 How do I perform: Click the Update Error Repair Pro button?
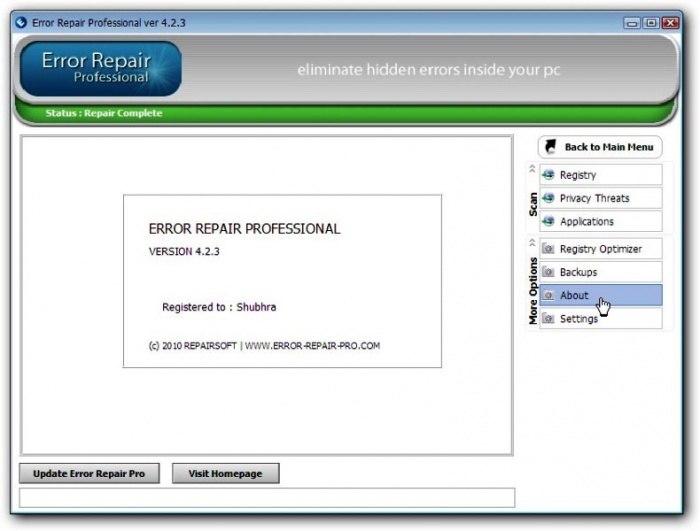pos(89,473)
